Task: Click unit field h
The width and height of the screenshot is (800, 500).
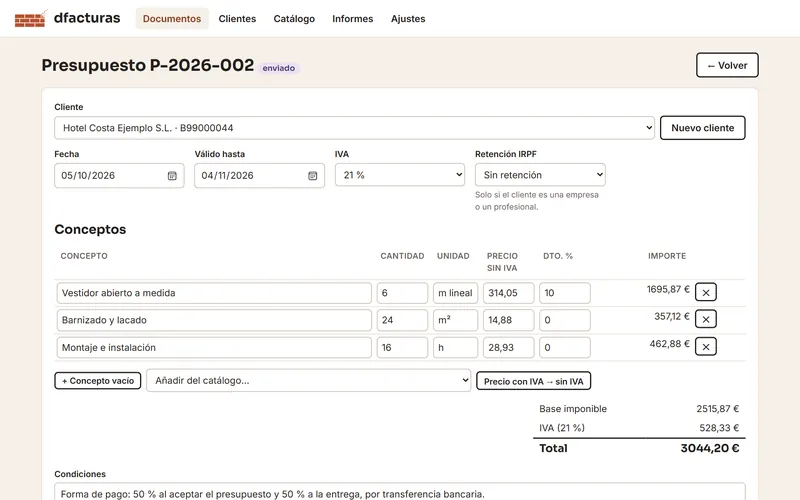Action: coord(456,347)
